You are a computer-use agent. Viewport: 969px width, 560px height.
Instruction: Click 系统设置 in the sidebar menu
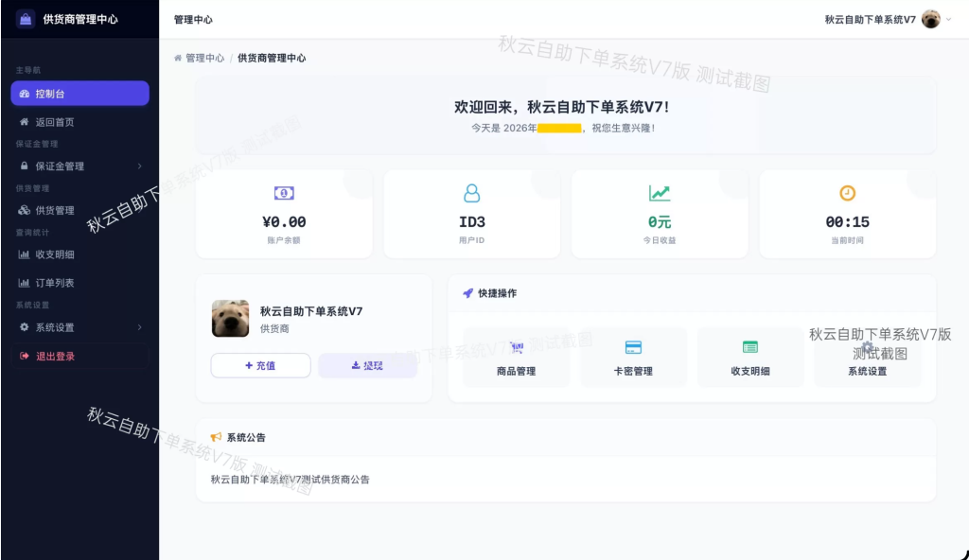tap(79, 327)
